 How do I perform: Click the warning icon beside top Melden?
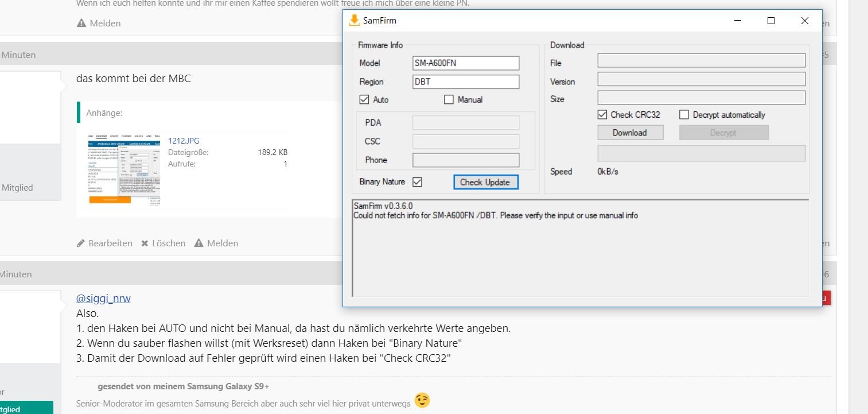[81, 24]
